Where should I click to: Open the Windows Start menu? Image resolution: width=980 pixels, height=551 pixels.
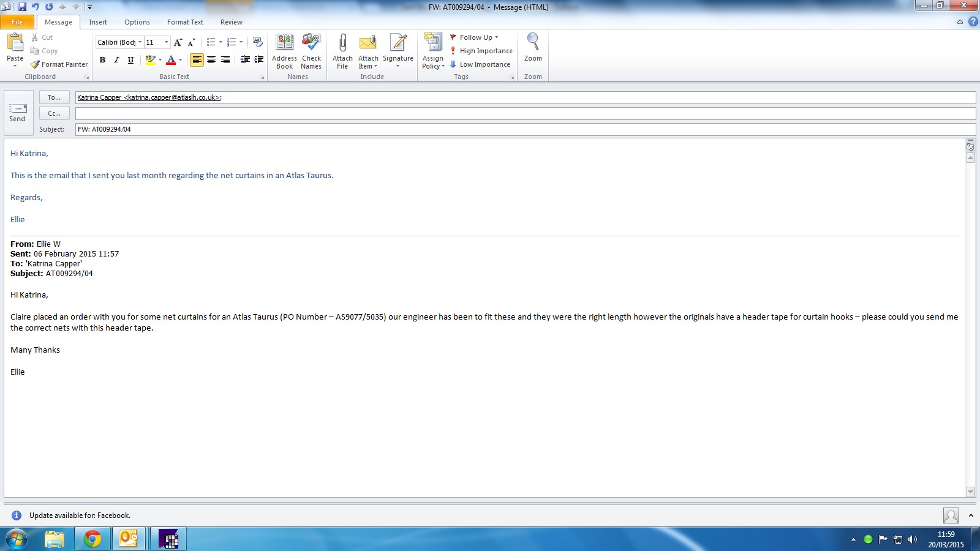pos(17,539)
